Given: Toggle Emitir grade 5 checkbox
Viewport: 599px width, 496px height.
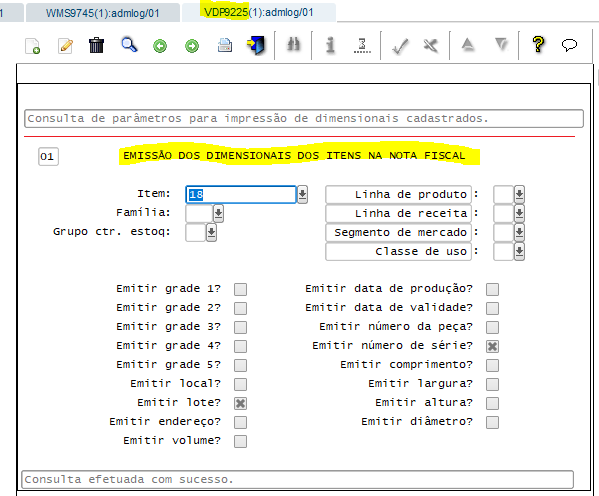Looking at the screenshot, I should coord(240,365).
